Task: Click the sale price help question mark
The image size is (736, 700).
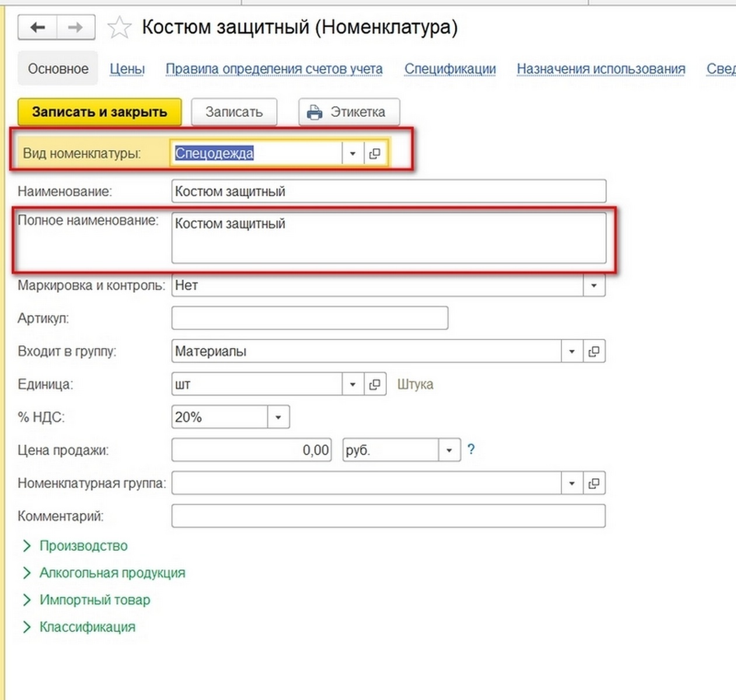Action: click(x=471, y=450)
